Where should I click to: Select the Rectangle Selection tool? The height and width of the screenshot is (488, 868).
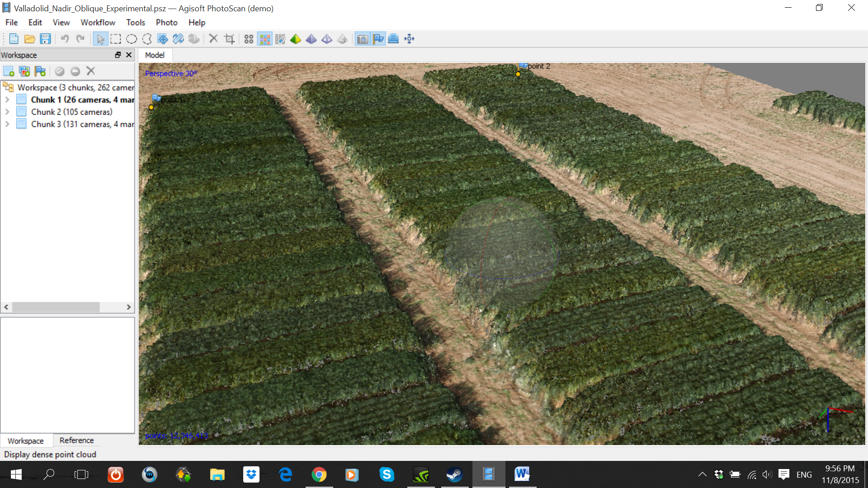[x=116, y=39]
